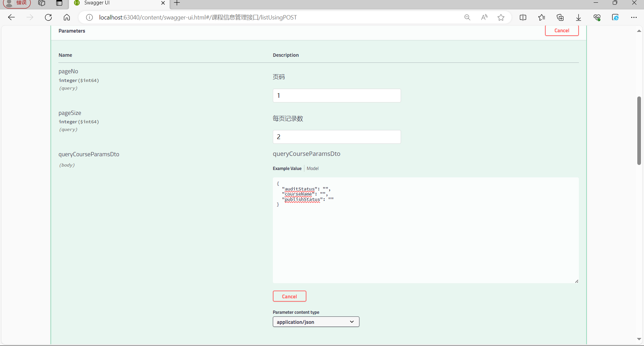Open browser essentials heart icon

click(597, 17)
